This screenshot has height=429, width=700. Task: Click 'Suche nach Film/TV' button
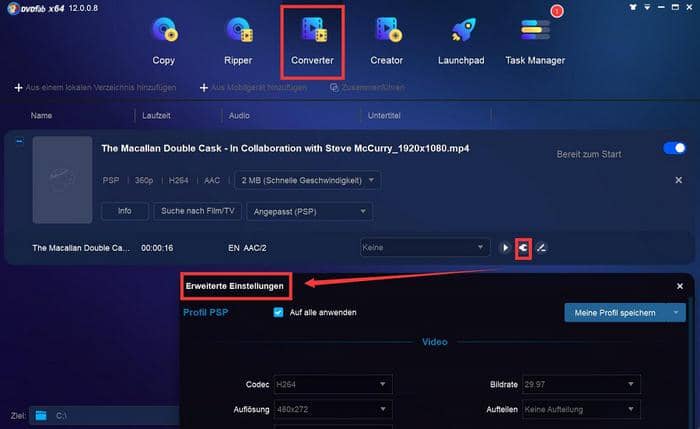tap(197, 211)
